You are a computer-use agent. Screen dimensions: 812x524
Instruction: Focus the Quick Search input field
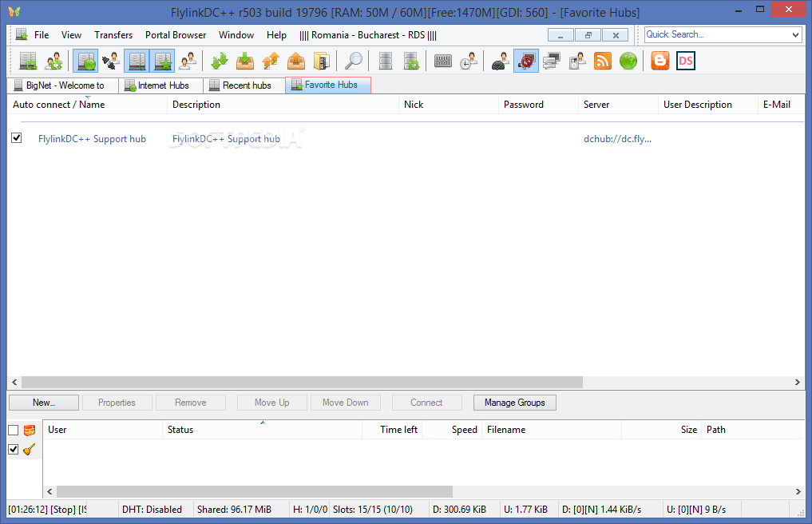(x=717, y=34)
